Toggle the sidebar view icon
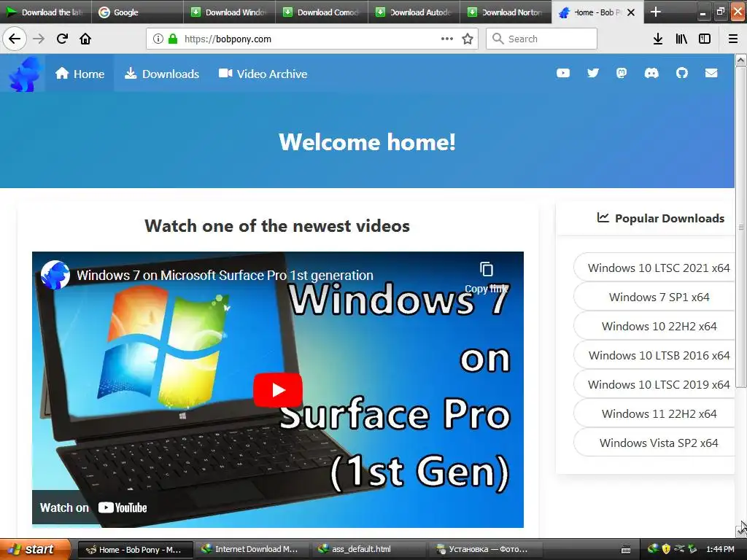747x560 pixels. [x=705, y=39]
